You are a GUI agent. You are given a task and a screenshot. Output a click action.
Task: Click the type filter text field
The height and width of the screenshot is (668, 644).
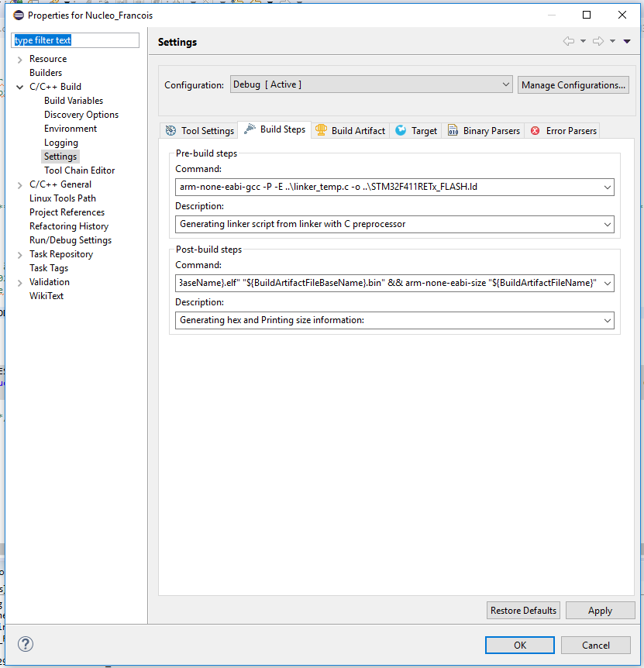(75, 40)
